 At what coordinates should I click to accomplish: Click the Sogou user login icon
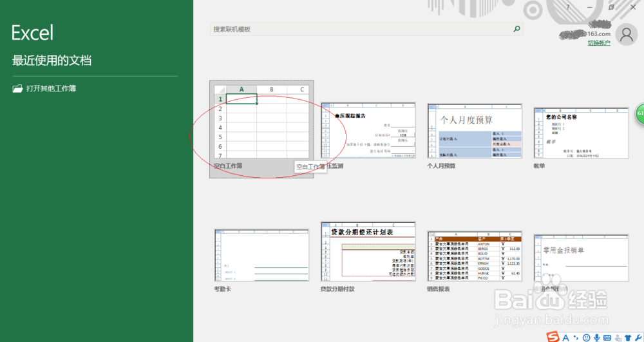[x=618, y=337]
